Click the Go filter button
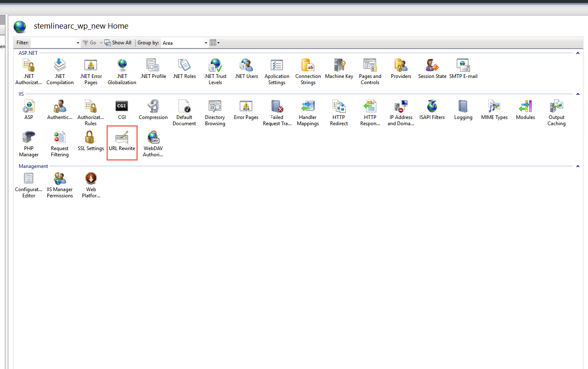The width and height of the screenshot is (588, 369). pyautogui.click(x=89, y=43)
